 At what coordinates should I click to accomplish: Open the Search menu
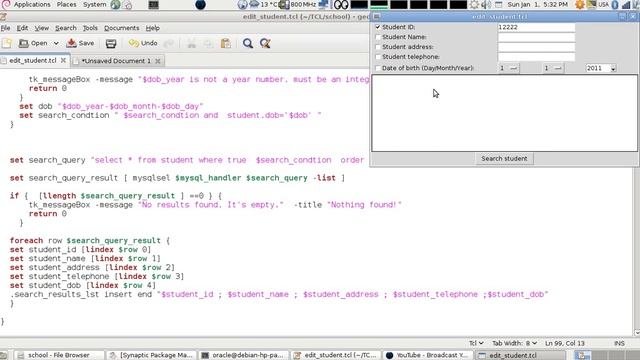click(66, 28)
